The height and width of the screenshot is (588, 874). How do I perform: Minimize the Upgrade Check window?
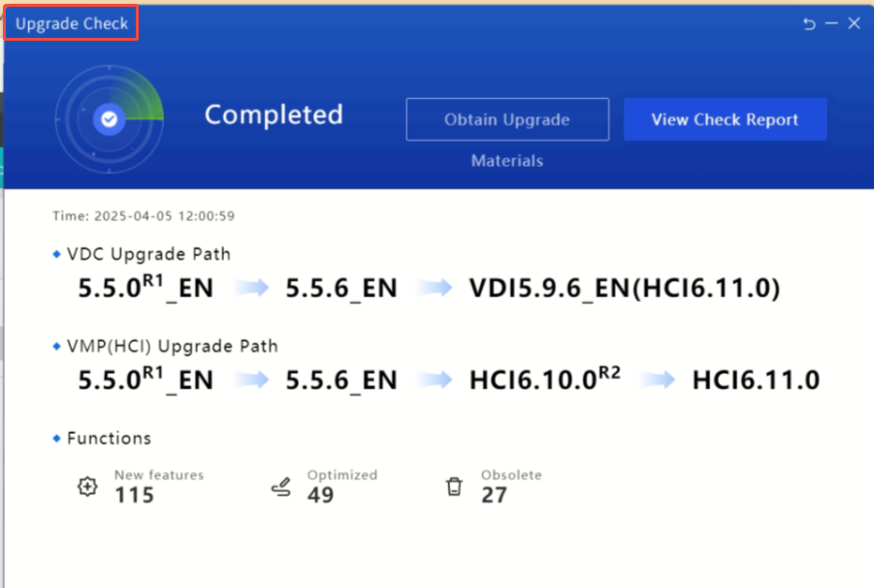831,24
